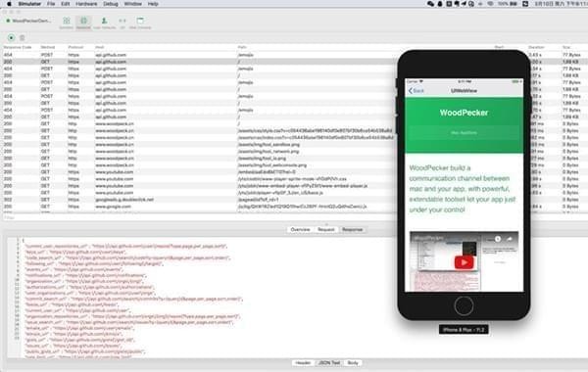The image size is (588, 372).
Task: Switch to the Header view tab
Action: click(303, 362)
